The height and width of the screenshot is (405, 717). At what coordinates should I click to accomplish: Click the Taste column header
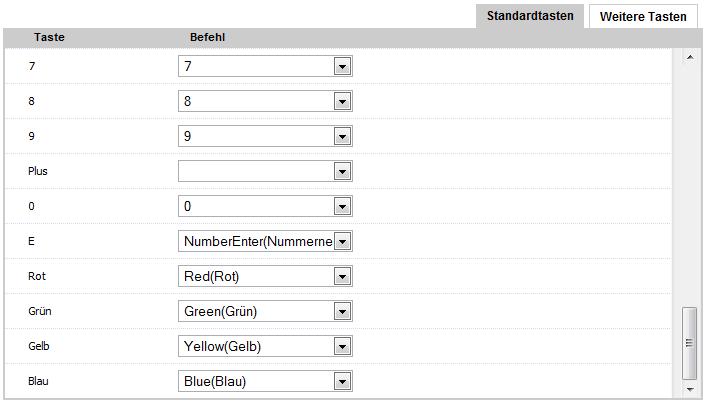[50, 37]
